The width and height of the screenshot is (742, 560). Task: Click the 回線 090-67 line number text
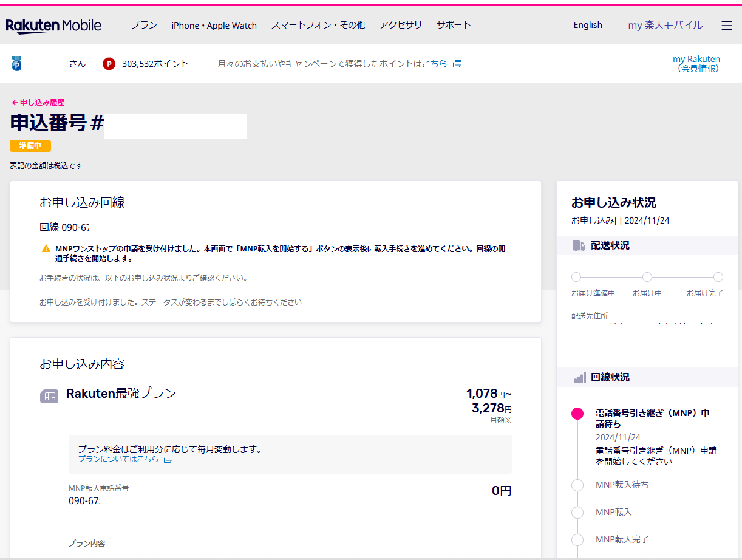pos(64,228)
